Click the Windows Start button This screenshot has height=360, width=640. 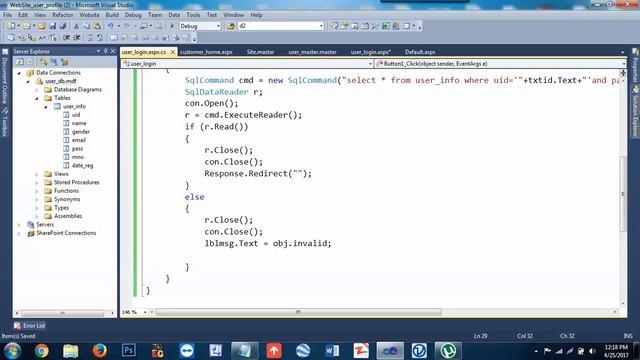(x=12, y=351)
